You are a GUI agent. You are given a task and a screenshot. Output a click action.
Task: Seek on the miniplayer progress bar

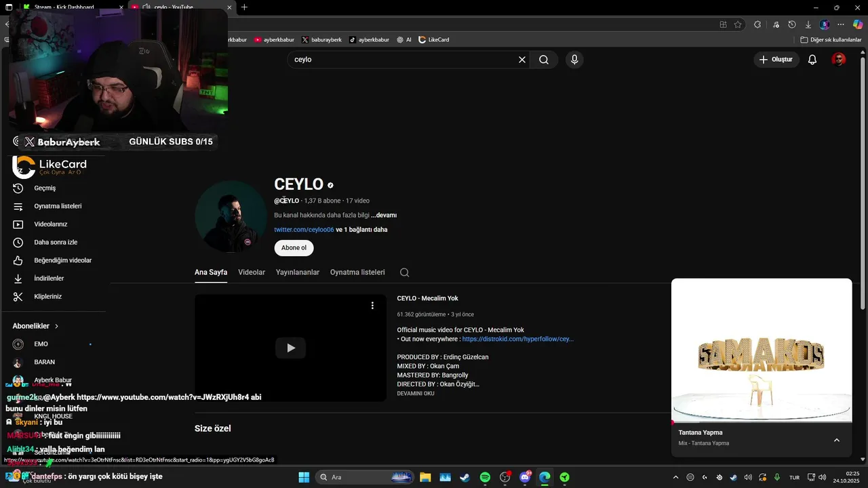click(x=762, y=422)
